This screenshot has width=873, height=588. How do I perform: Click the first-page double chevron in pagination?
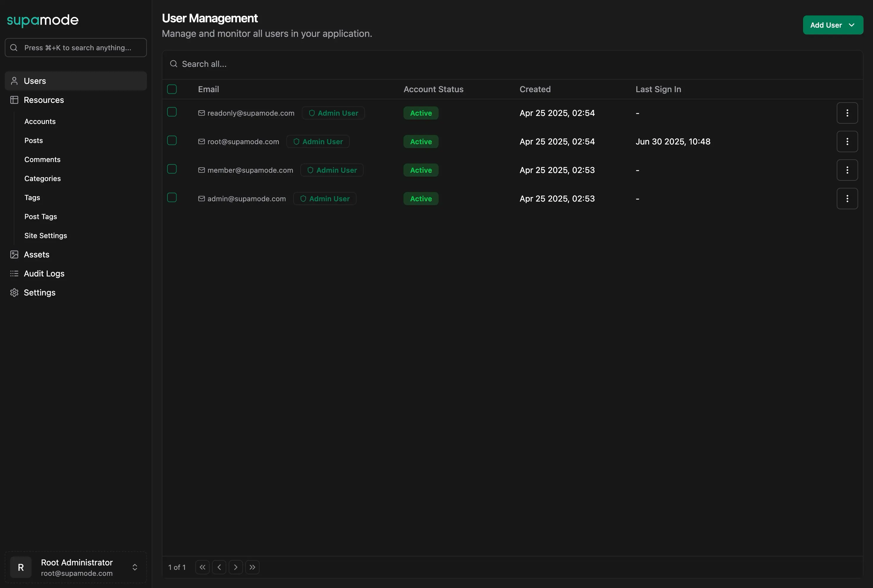click(202, 567)
